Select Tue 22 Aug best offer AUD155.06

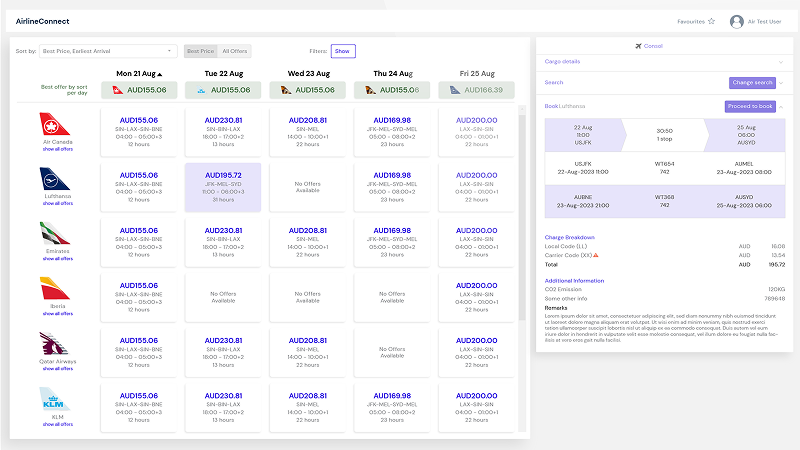click(223, 90)
